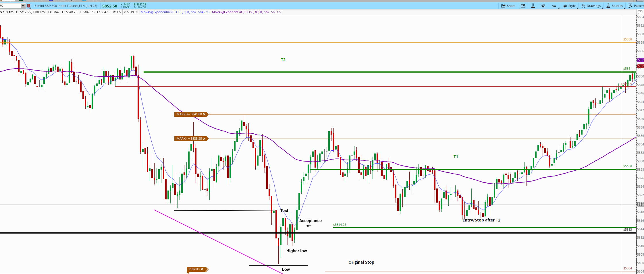
Task: Open the 1m timeframe selector
Action: pyautogui.click(x=554, y=6)
